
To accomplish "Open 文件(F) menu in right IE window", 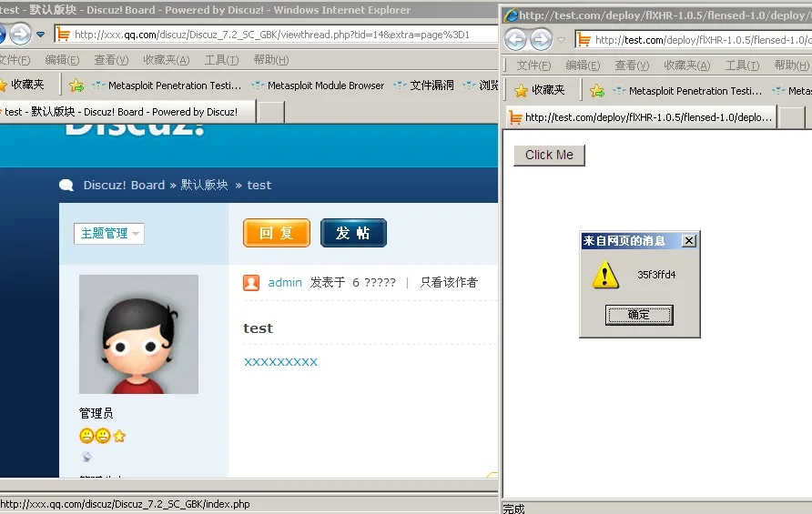I will 533,66.
